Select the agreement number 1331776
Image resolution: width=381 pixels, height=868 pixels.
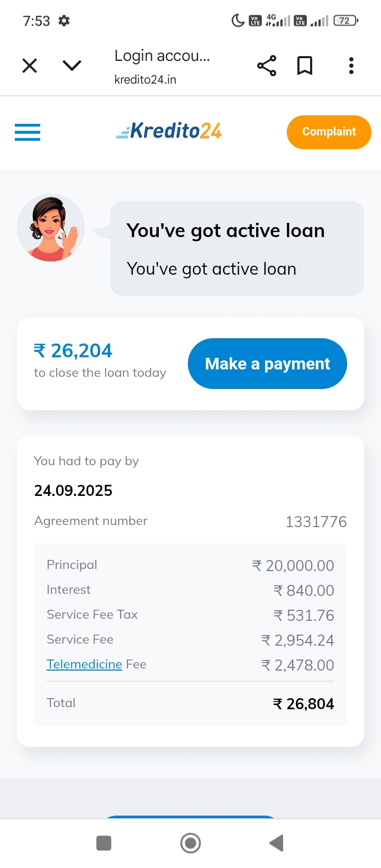click(x=316, y=522)
